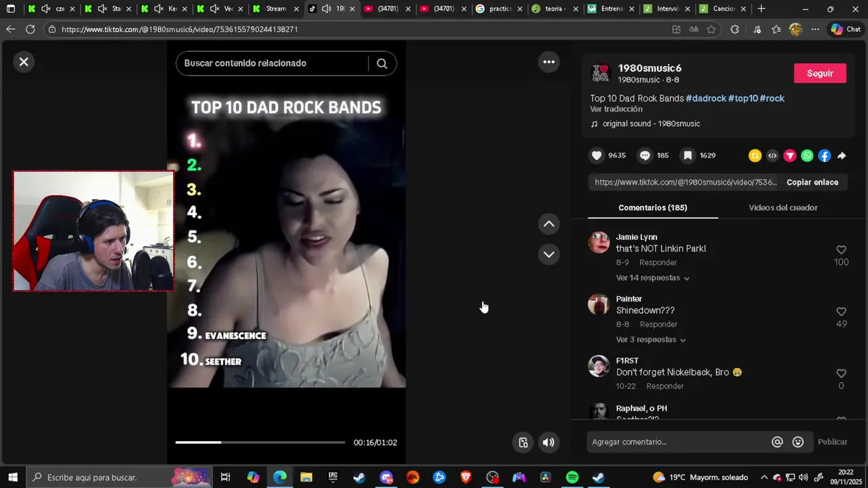Viewport: 868px width, 488px height.
Task: Like the video with heart icon (9635)
Action: coord(597,155)
